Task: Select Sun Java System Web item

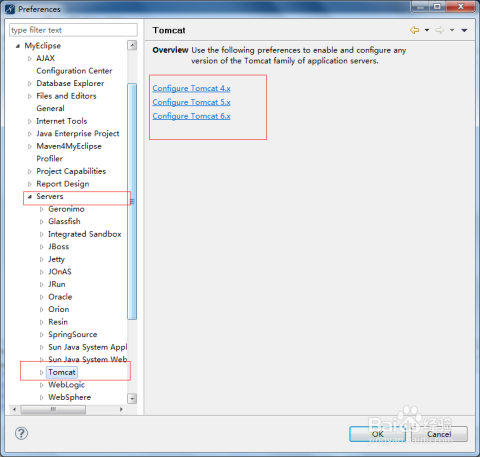Action: tap(88, 359)
